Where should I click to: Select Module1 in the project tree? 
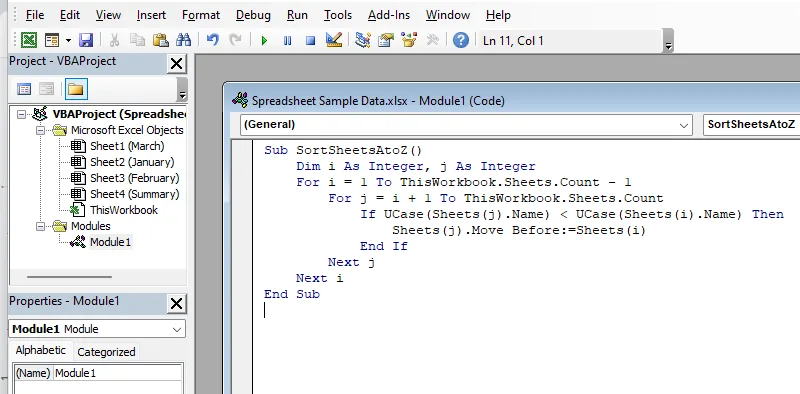[110, 242]
